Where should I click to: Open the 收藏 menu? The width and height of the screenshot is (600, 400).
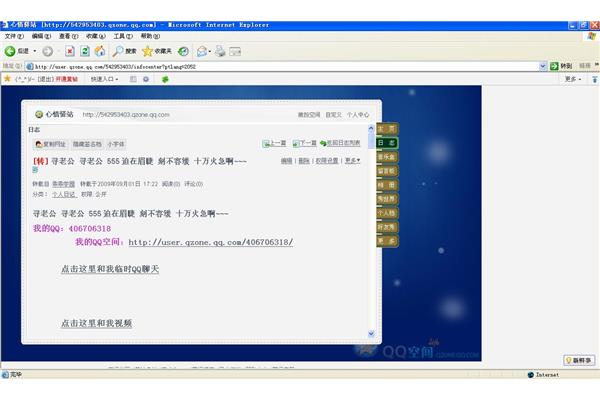[x=96, y=36]
